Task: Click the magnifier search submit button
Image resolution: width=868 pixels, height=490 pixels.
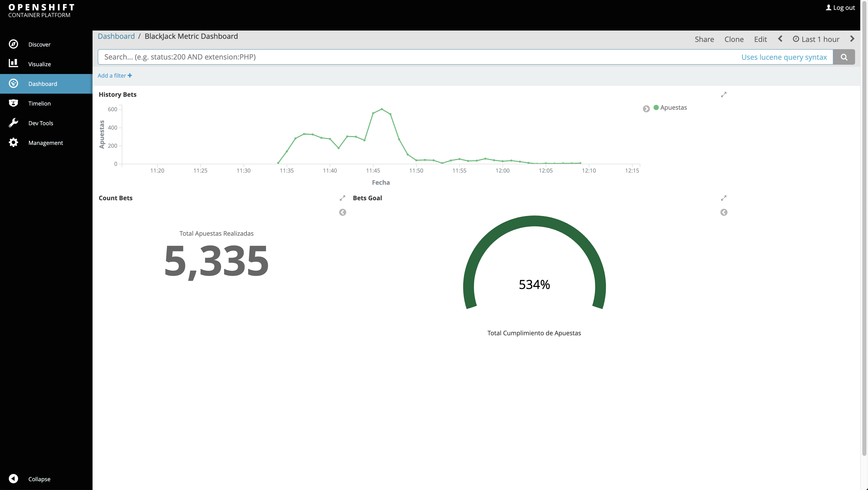Action: (x=844, y=57)
